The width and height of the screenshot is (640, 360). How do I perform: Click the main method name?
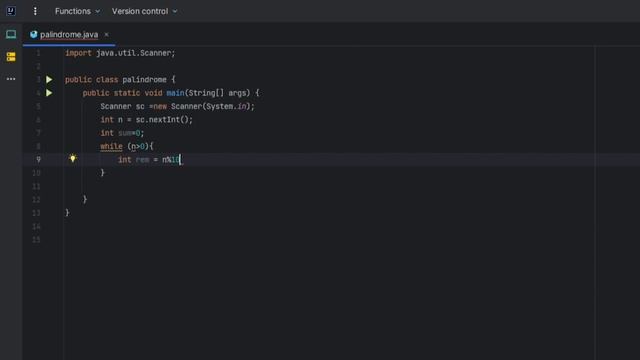point(175,93)
